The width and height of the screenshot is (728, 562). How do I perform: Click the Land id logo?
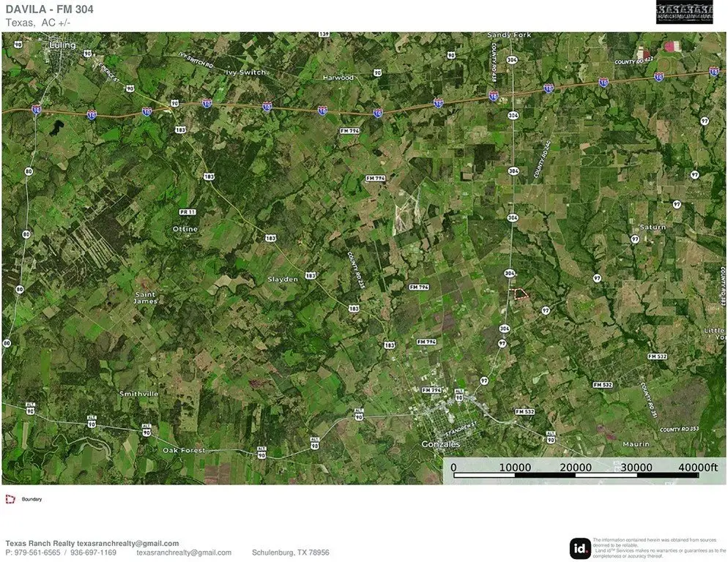pyautogui.click(x=579, y=548)
